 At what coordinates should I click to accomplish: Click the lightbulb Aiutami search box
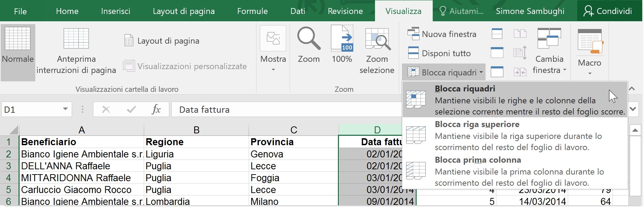[461, 11]
